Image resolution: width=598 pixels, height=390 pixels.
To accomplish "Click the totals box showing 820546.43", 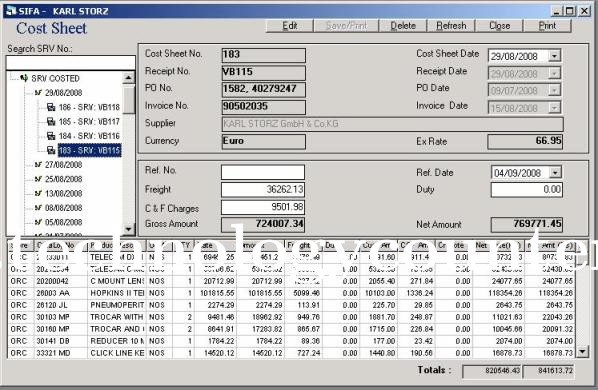I will (492, 371).
